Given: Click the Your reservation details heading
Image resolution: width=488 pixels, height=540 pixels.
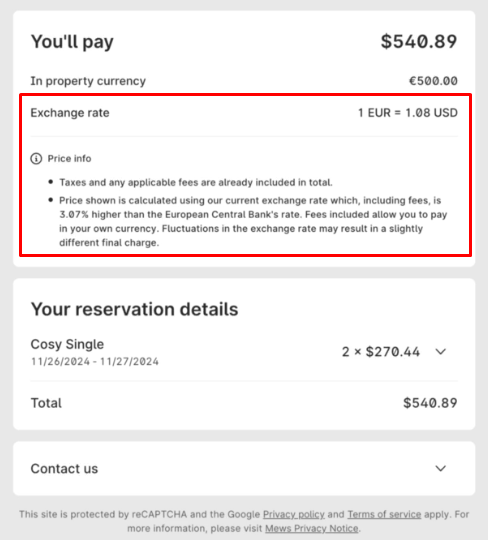Looking at the screenshot, I should pos(134,309).
